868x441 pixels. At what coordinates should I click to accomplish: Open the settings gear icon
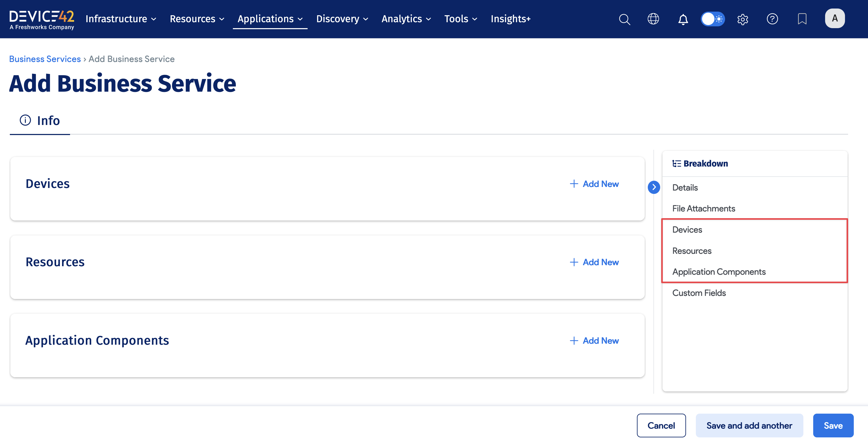(743, 19)
